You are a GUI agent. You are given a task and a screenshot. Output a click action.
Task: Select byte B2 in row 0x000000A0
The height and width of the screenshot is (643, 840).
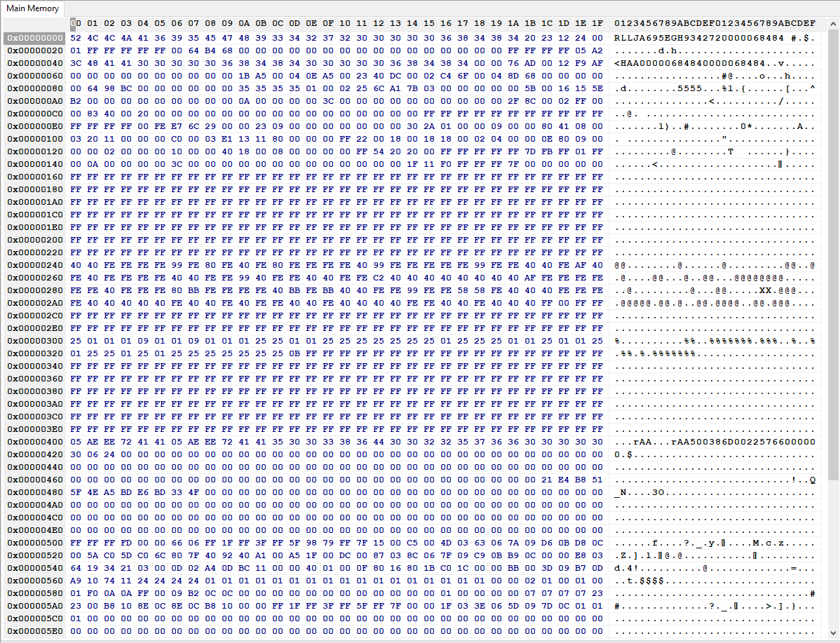click(76, 101)
